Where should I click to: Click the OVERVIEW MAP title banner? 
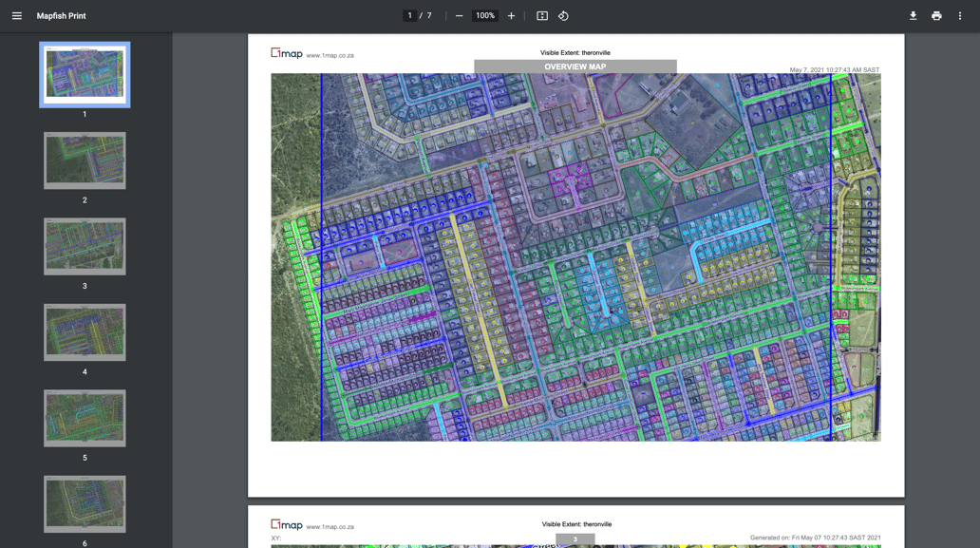click(x=575, y=66)
